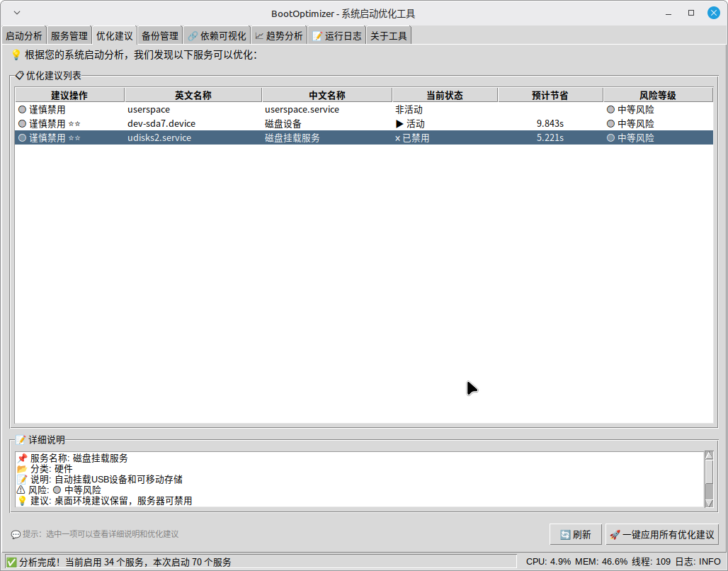Select the udisks2.service row

pos(364,137)
